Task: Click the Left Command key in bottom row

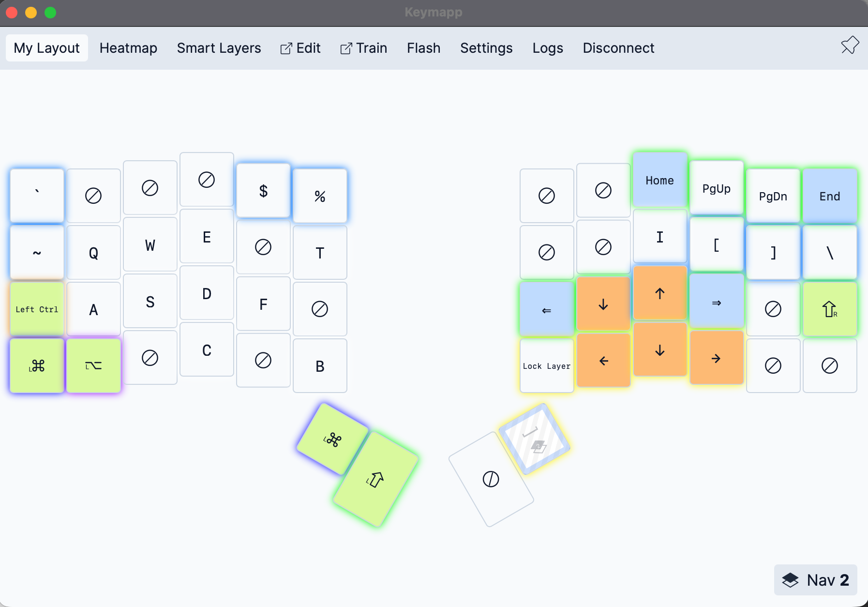Action: (37, 365)
